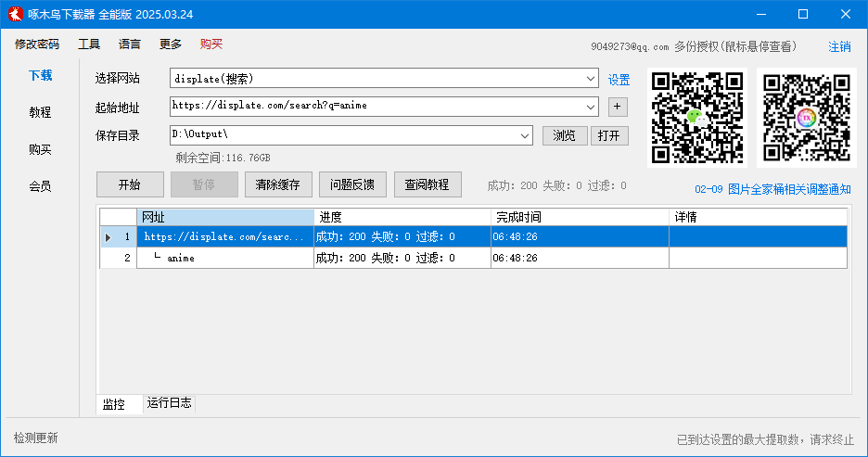Click the 网址 column header
This screenshot has height=457, width=868.
click(225, 217)
